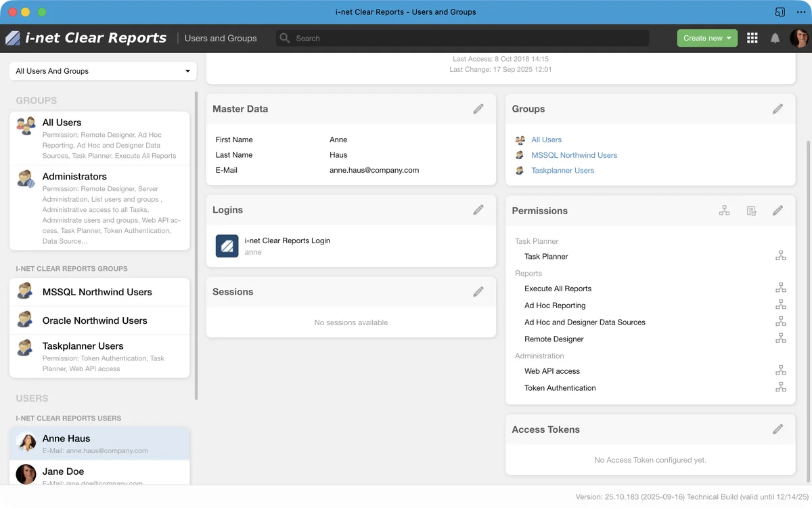Edit the Access Tokens section
The image size is (812, 508).
(x=777, y=429)
